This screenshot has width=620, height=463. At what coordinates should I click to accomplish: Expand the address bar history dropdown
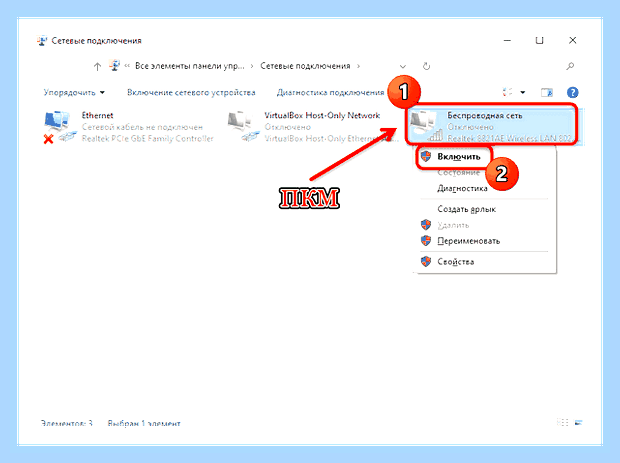click(x=403, y=66)
